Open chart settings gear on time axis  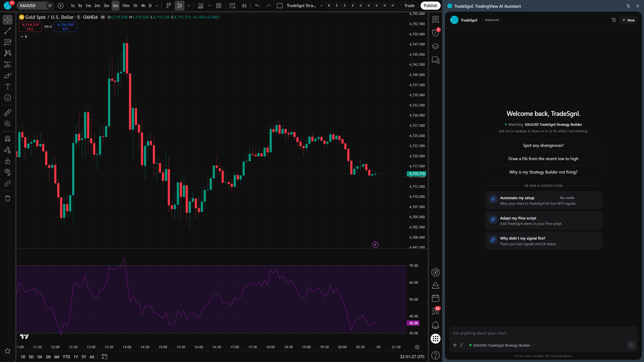417,347
